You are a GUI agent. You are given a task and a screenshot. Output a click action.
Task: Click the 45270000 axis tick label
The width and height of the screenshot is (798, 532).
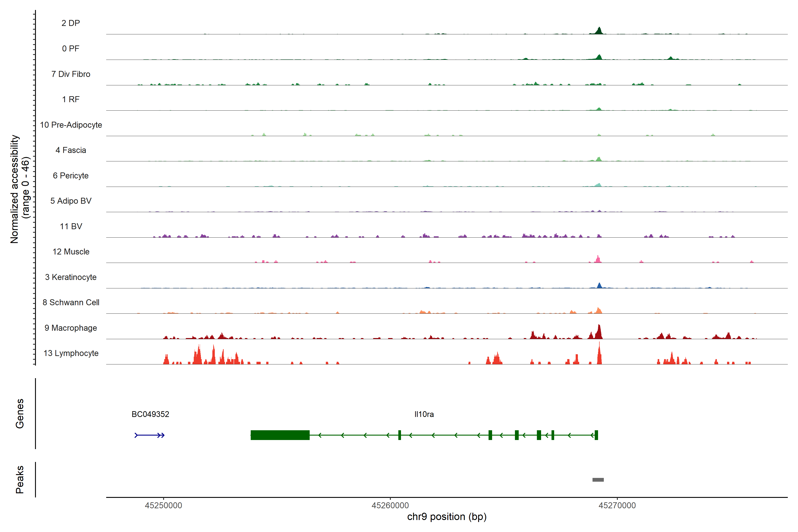click(617, 506)
